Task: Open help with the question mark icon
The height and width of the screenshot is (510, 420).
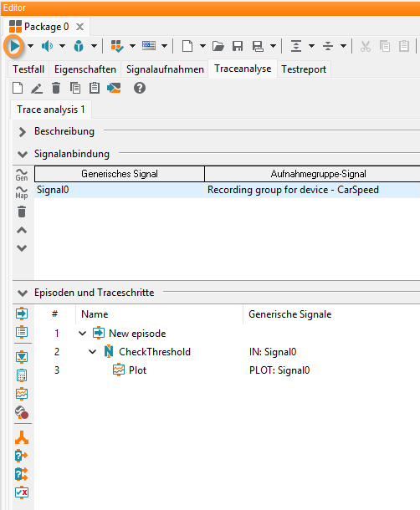Action: coord(140,88)
